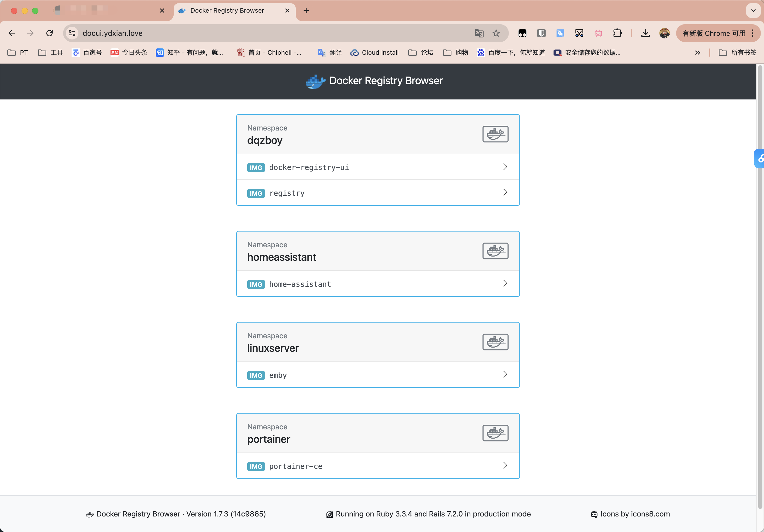Open a new tab with the plus button
The image size is (764, 532).
point(306,11)
